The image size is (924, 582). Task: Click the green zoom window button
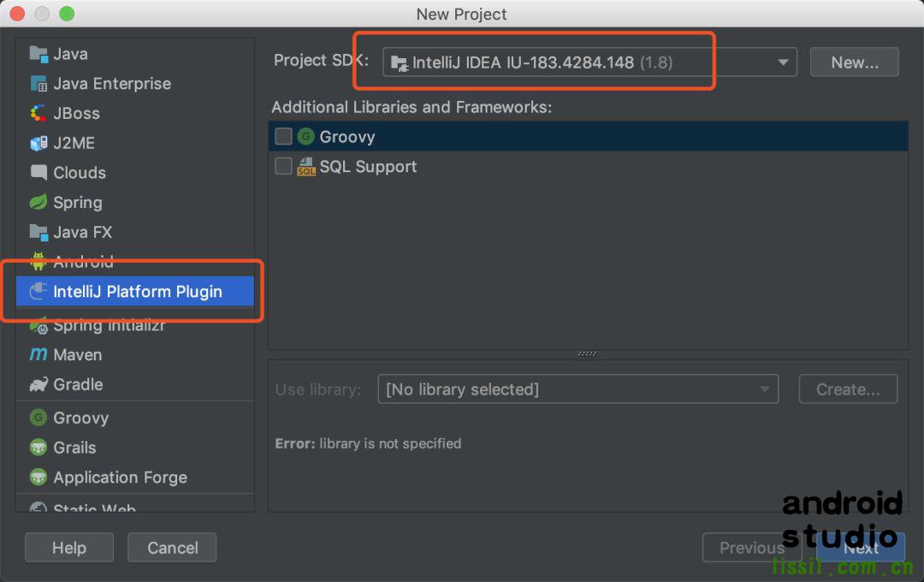pos(67,14)
